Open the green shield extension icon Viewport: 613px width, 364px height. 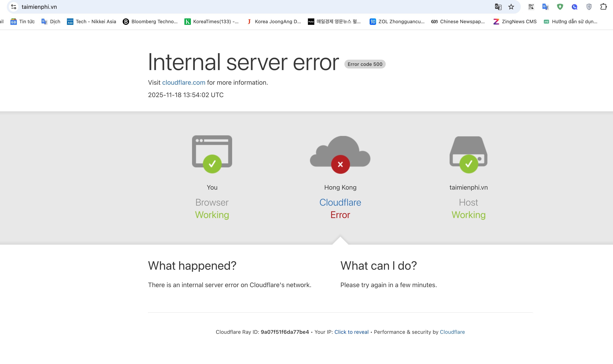tap(560, 7)
